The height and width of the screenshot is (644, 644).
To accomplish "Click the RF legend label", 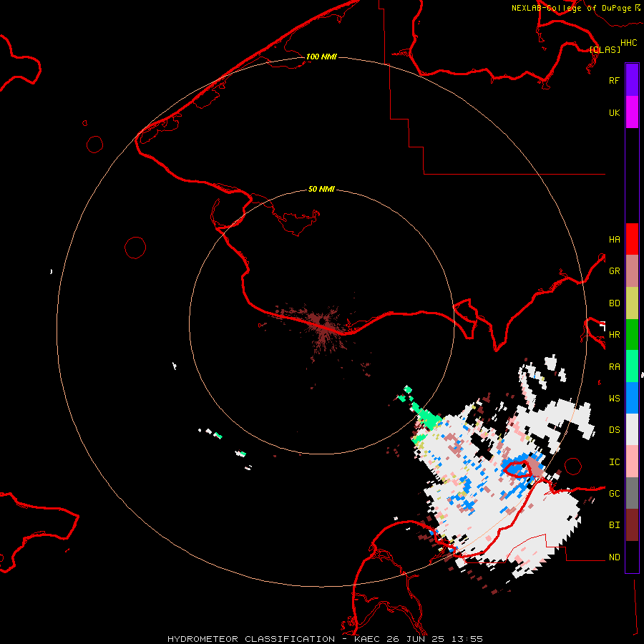I will point(614,80).
